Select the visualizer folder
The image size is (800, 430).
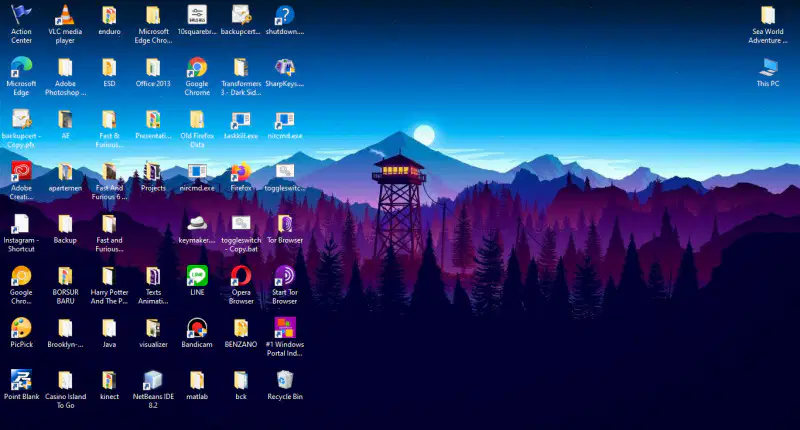point(153,328)
